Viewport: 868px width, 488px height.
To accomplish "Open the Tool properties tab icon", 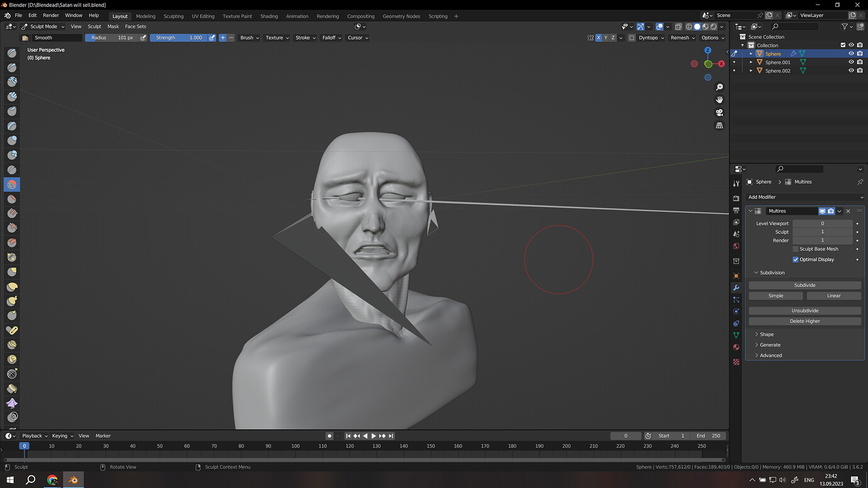I will tap(736, 184).
